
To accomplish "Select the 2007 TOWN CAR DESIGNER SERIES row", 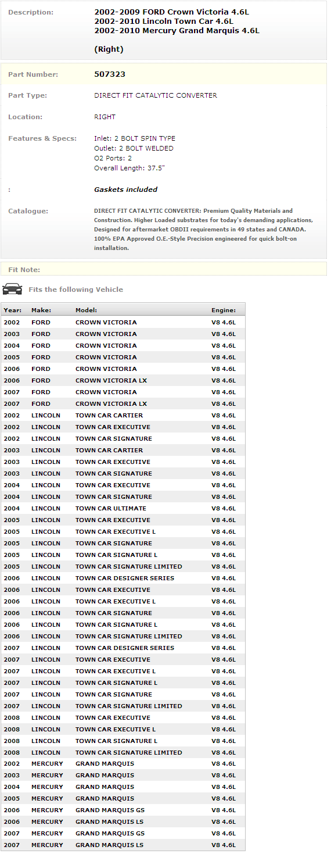I will click(123, 648).
